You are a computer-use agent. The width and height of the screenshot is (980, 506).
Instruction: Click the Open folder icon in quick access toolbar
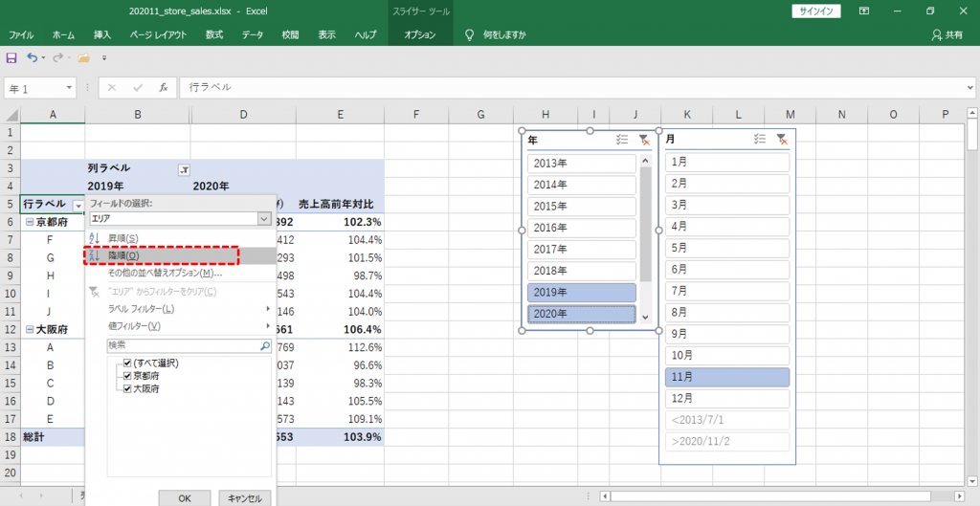coord(84,57)
